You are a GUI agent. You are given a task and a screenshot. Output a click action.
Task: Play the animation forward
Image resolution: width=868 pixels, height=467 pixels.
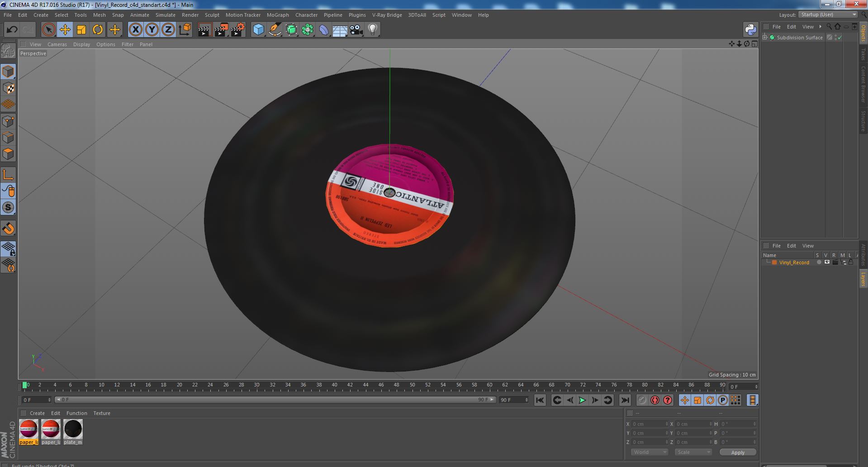[583, 400]
